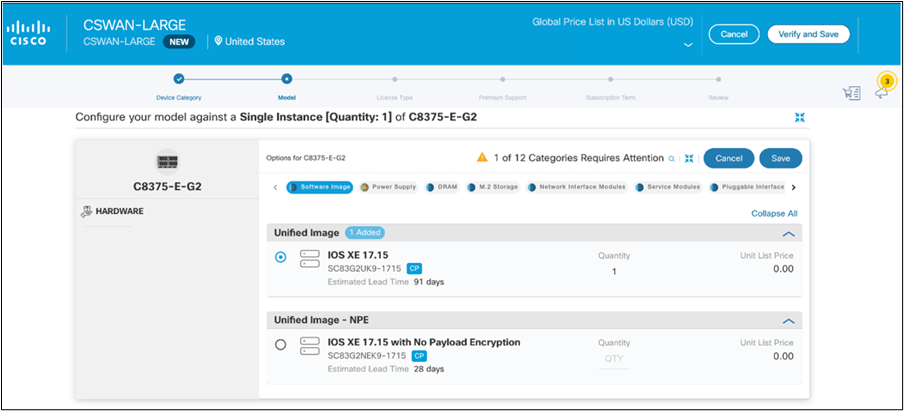904x411 pixels.
Task: Click the 1 of 12 Categories Requires Attention text
Action: (579, 157)
